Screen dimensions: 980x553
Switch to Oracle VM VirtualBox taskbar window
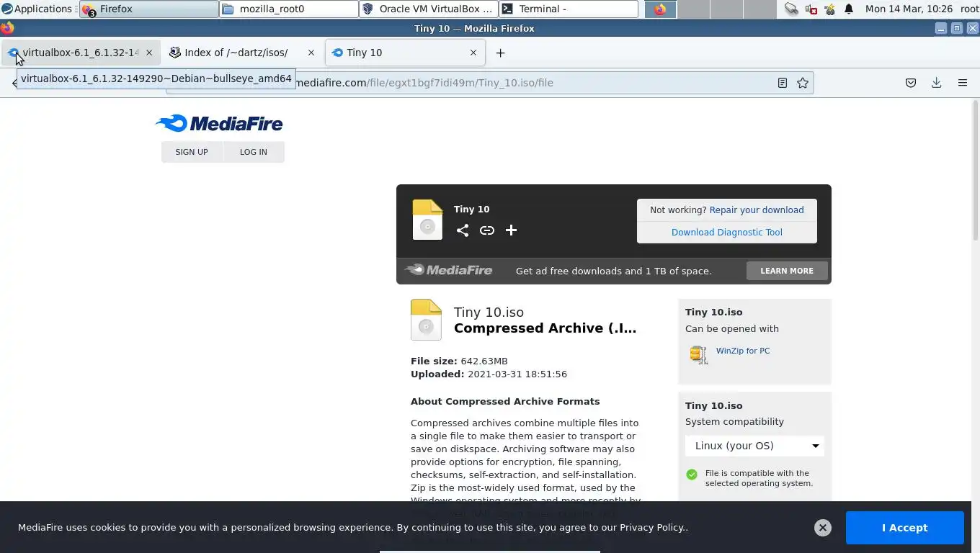click(428, 9)
